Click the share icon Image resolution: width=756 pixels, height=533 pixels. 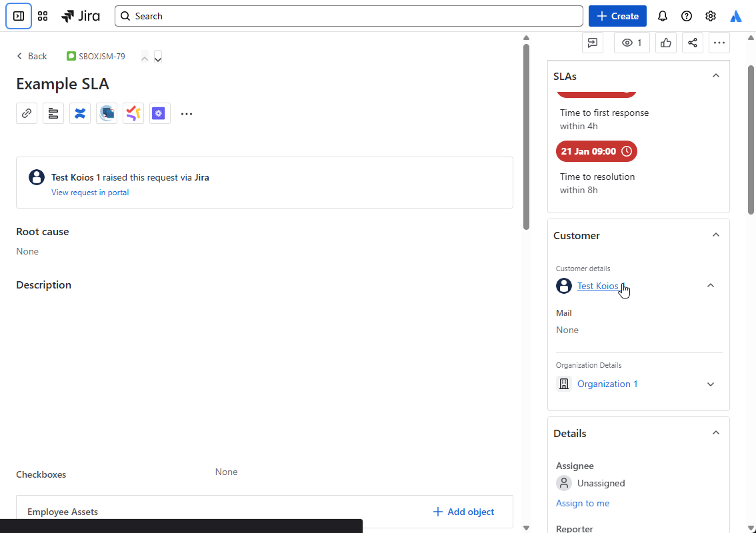pyautogui.click(x=693, y=43)
